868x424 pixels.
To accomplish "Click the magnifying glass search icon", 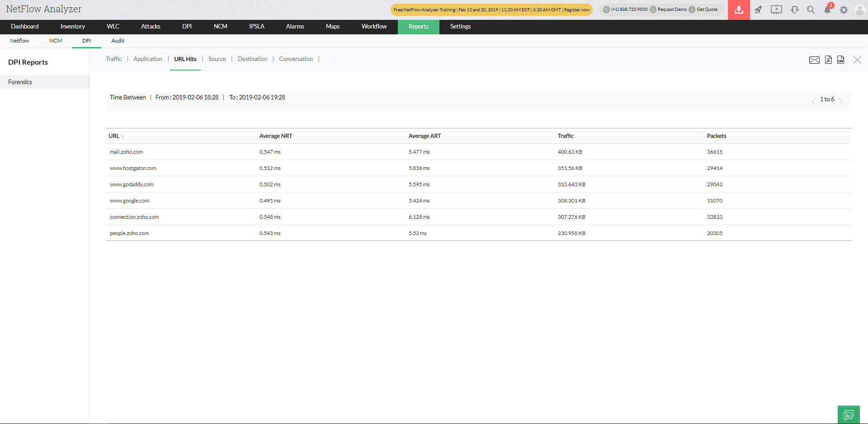I will point(811,9).
